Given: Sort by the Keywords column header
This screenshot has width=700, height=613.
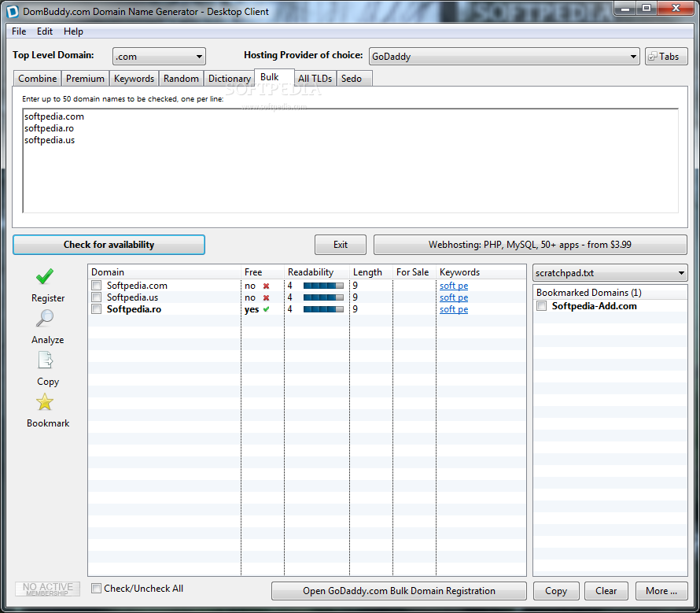Looking at the screenshot, I should tap(481, 272).
